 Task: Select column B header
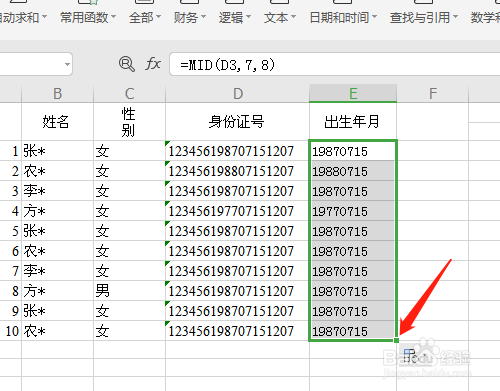point(58,93)
